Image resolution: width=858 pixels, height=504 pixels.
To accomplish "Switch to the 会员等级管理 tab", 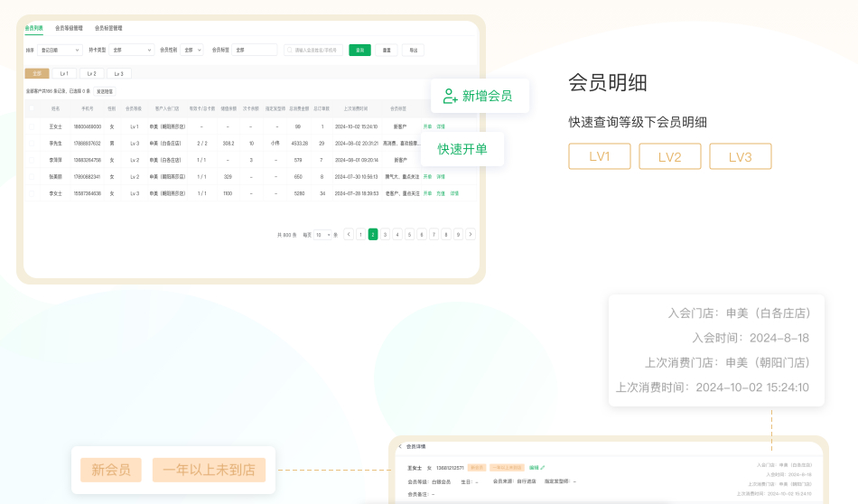I will tap(69, 28).
